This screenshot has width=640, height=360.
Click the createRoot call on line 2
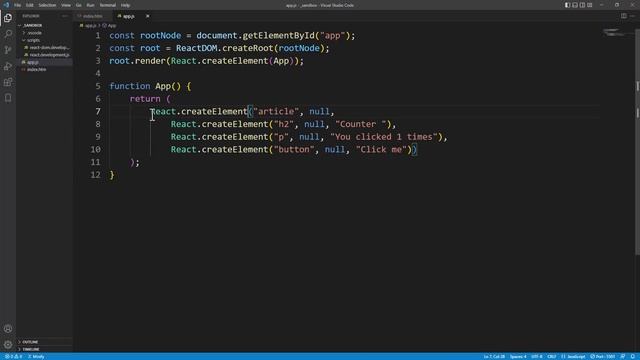[248, 48]
